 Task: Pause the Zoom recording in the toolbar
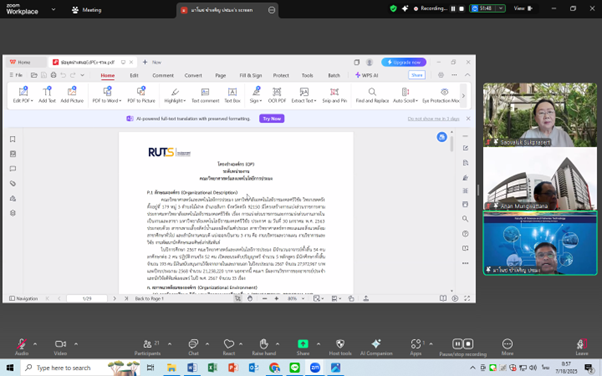tap(457, 344)
